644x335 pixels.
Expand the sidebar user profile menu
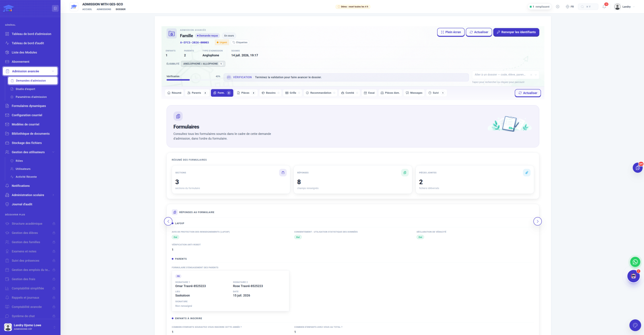[30, 327]
